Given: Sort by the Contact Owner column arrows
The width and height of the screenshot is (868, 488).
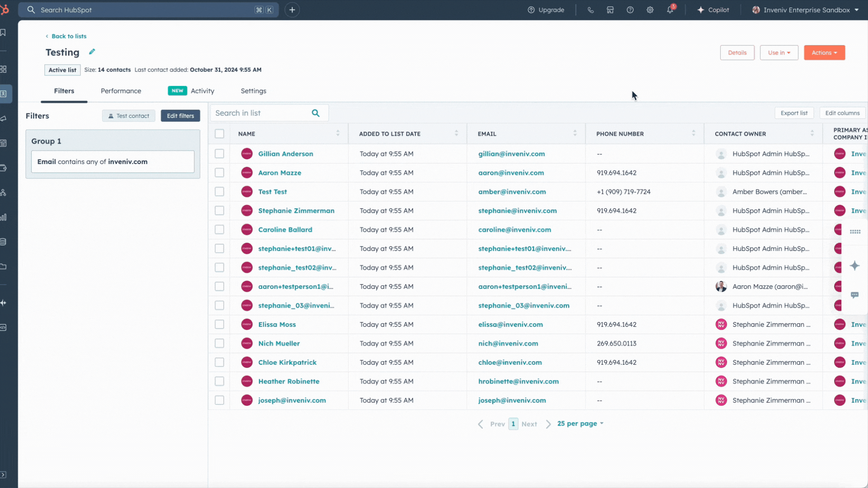Looking at the screenshot, I should [812, 133].
